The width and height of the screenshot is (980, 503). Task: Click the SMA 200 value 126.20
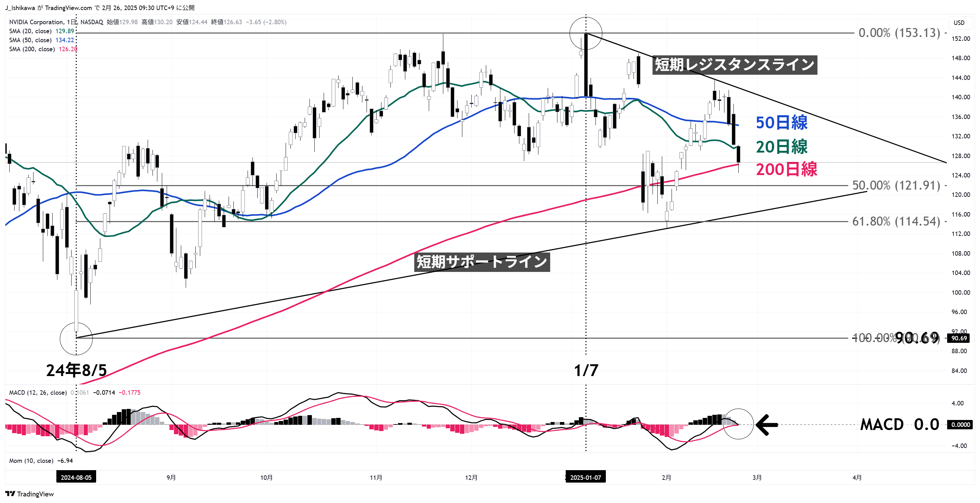click(68, 49)
